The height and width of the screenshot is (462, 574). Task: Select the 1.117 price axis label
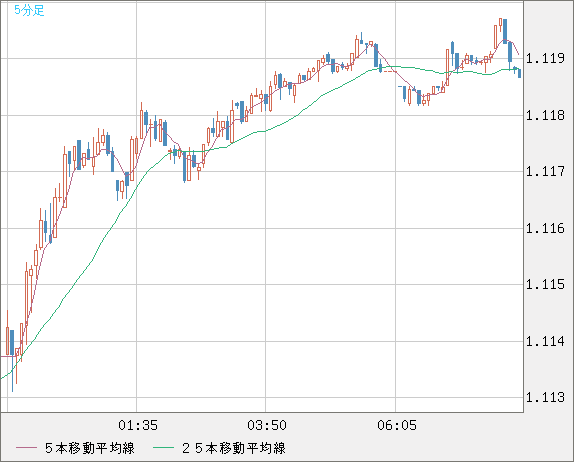[545, 171]
